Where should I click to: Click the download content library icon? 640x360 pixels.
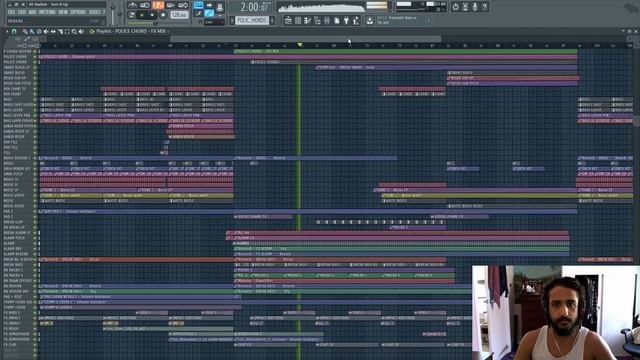(x=370, y=20)
